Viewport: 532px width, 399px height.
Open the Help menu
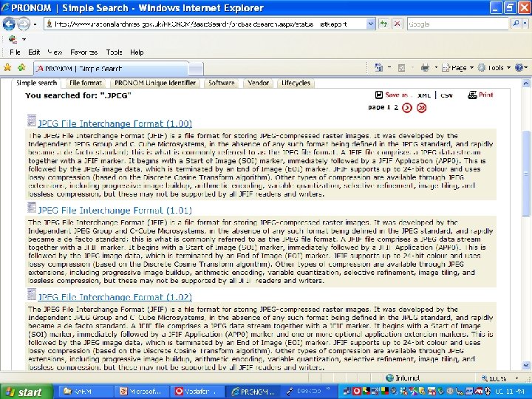(x=137, y=52)
